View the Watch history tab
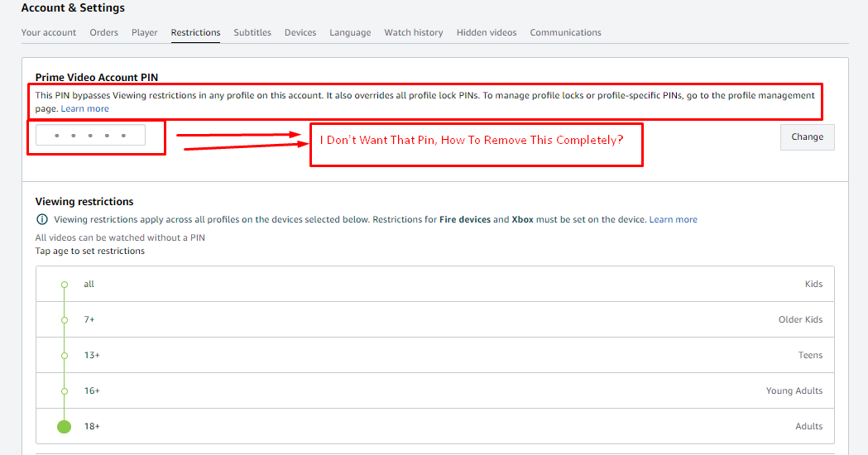The image size is (868, 455). pyautogui.click(x=414, y=33)
